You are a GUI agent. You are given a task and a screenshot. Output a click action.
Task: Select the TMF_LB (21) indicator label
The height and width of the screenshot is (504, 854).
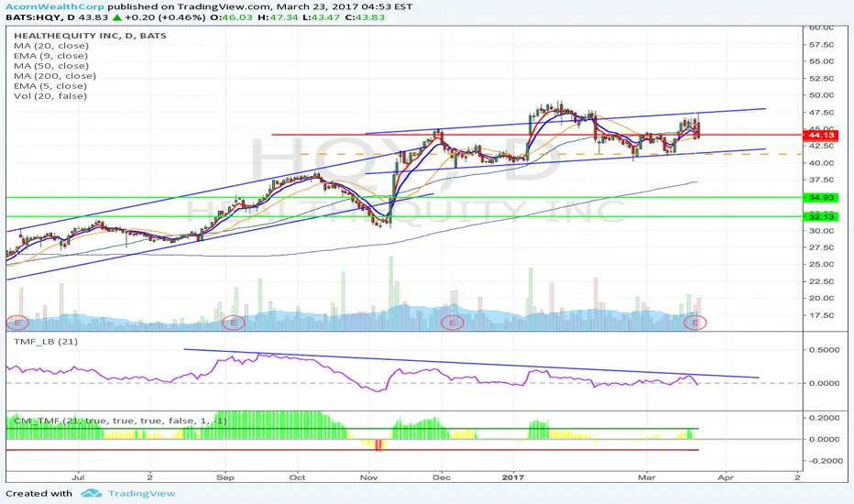[x=46, y=342]
